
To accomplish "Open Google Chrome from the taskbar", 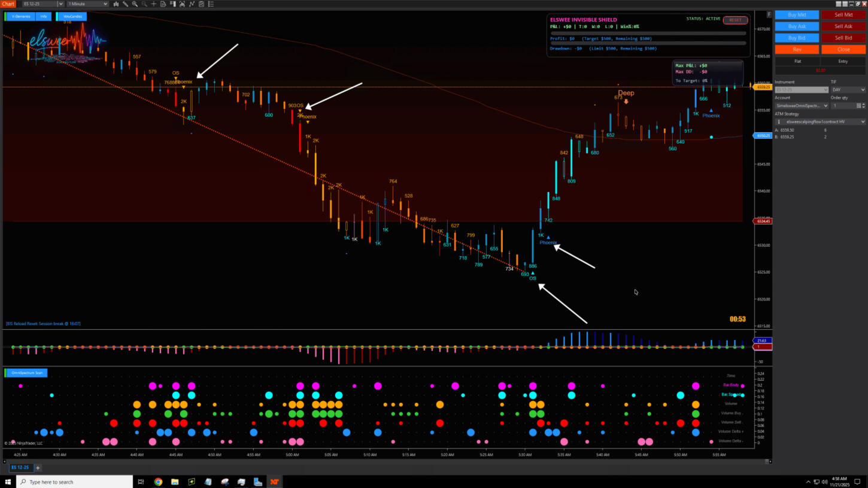I will 158,482.
